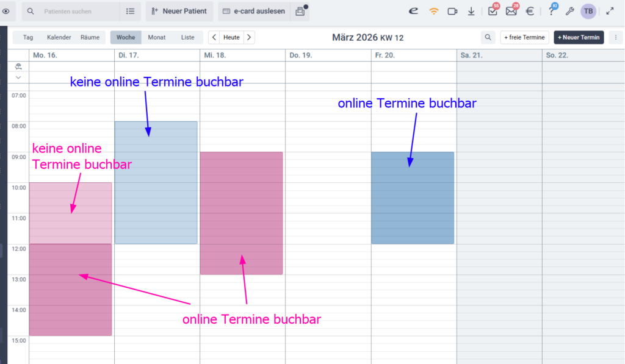Click the Patienten suchen search field
Viewport: 625px width, 364px height.
(x=74, y=12)
